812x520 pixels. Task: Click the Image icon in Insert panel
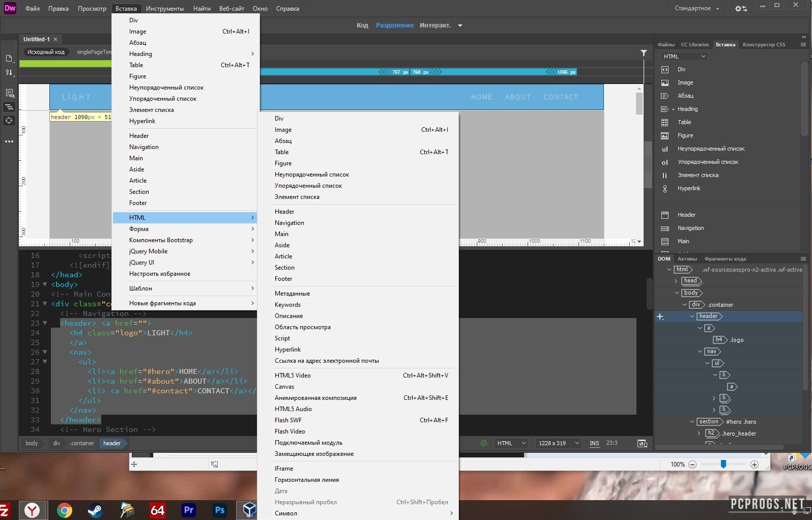click(664, 83)
